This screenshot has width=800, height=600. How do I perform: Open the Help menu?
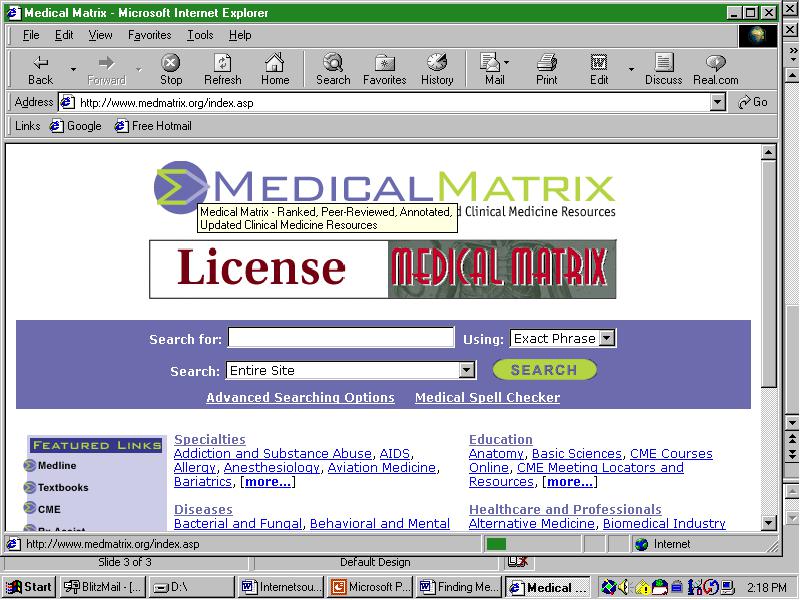[x=240, y=35]
